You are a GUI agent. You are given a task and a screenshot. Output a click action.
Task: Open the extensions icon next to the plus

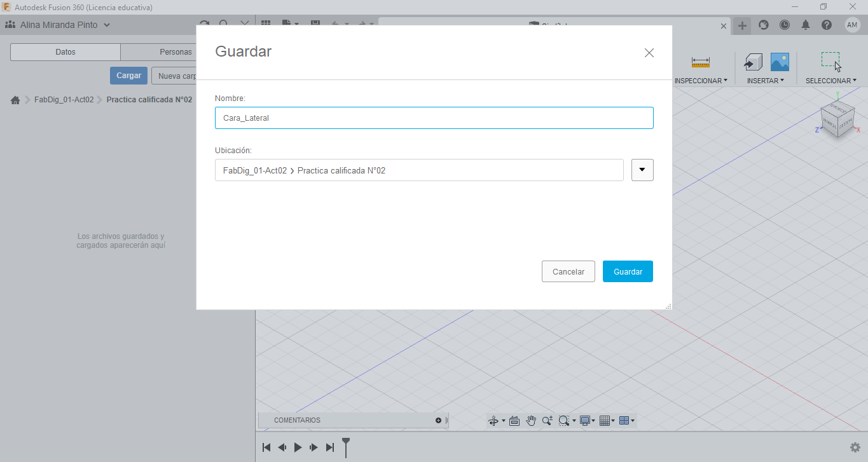(x=764, y=25)
